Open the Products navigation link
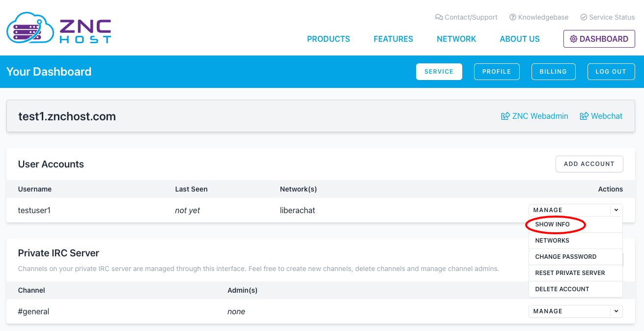This screenshot has height=331, width=644. click(x=328, y=39)
